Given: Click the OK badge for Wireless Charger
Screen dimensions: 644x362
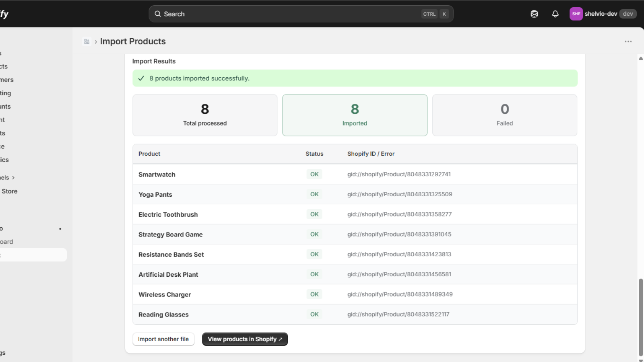Looking at the screenshot, I should click(x=314, y=294).
